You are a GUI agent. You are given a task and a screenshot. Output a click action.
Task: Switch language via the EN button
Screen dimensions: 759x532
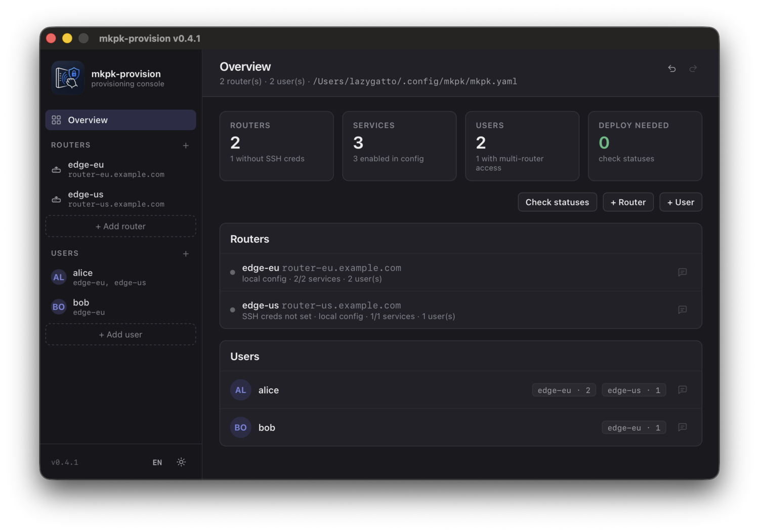pyautogui.click(x=157, y=462)
